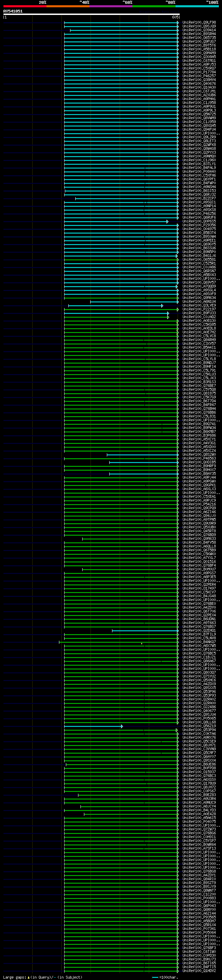Select hit label UniRef100_C5XRQ7
Viewport: 222px width, 980px height.
coord(199,68)
